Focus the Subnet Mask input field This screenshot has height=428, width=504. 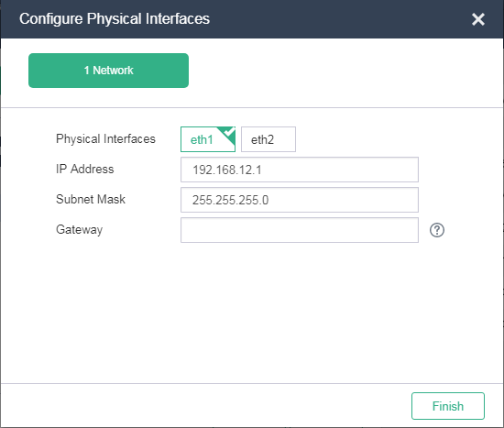(300, 200)
